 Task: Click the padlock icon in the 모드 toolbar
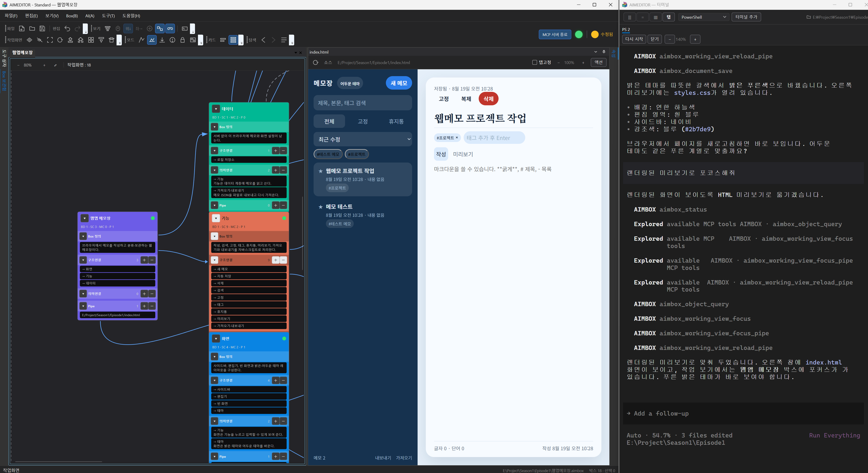pyautogui.click(x=183, y=40)
